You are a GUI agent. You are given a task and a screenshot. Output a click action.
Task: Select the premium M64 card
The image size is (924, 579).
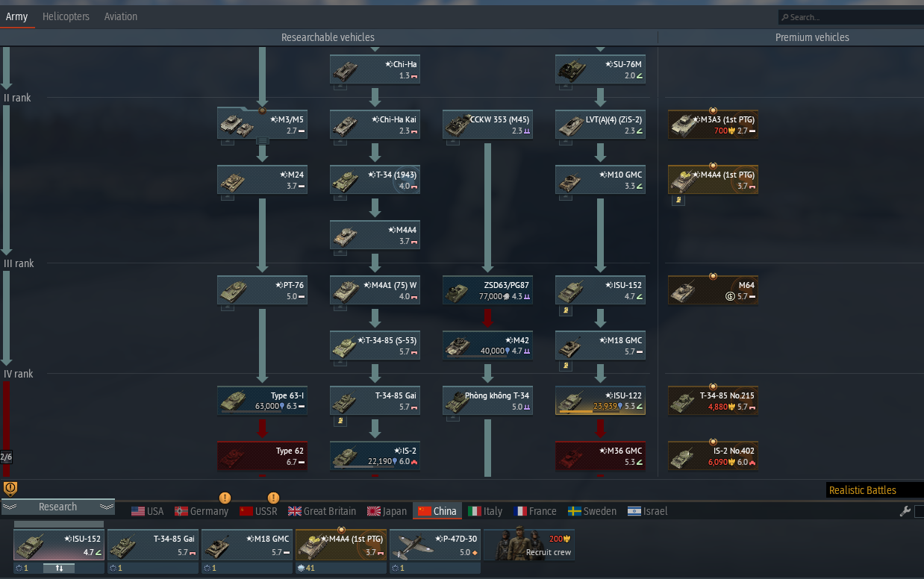point(713,290)
